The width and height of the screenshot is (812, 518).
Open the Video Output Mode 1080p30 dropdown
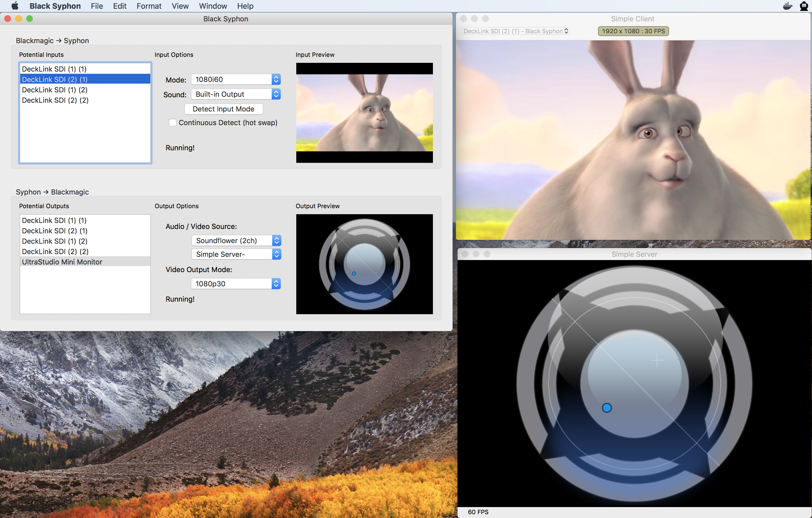[236, 284]
